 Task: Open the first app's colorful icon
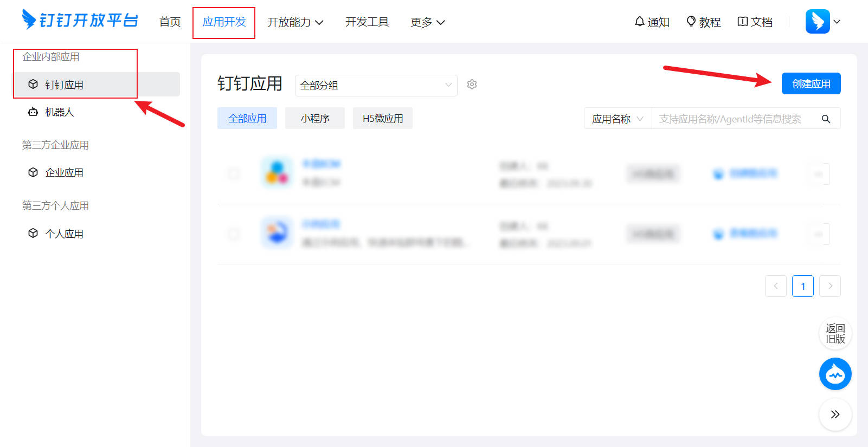277,172
